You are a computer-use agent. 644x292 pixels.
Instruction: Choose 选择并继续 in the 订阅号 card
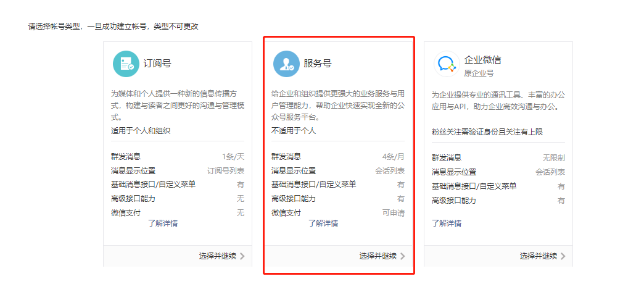click(218, 256)
